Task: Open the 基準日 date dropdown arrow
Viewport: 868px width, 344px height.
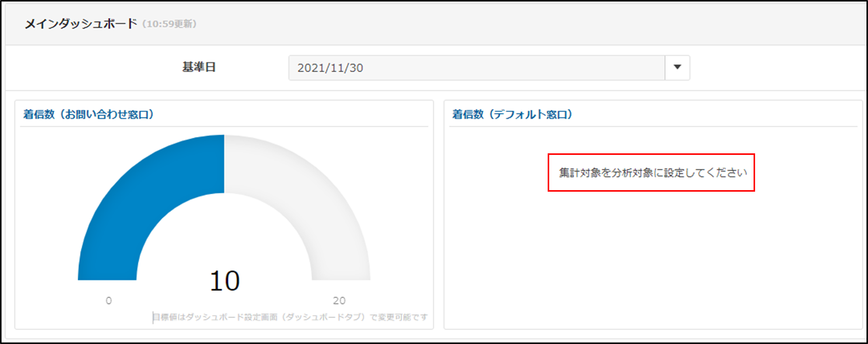Action: (x=677, y=67)
